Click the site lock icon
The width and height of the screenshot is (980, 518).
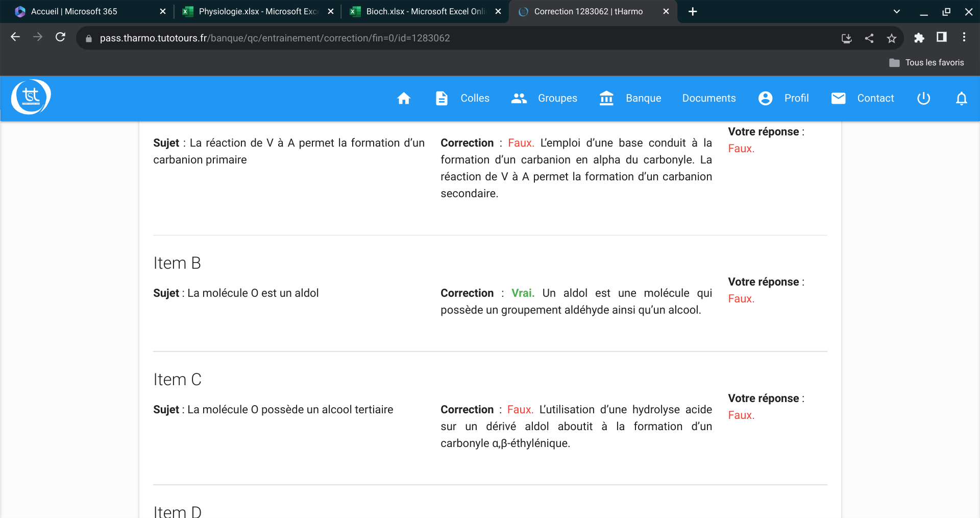coord(88,38)
